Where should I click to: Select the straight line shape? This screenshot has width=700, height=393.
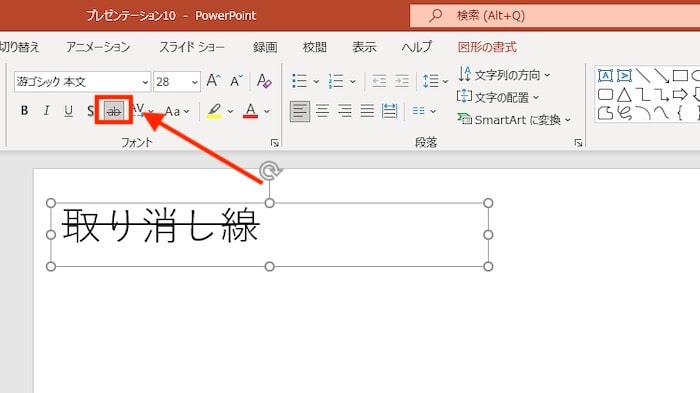[643, 75]
